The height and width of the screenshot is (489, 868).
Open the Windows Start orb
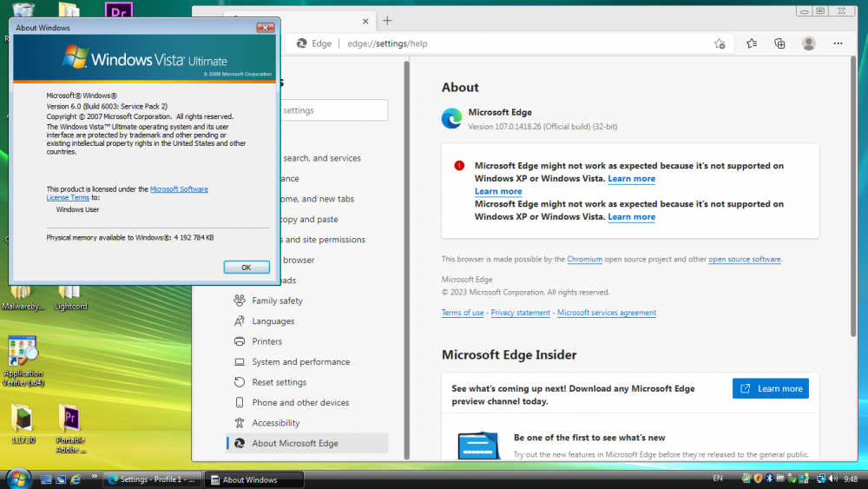(x=18, y=478)
